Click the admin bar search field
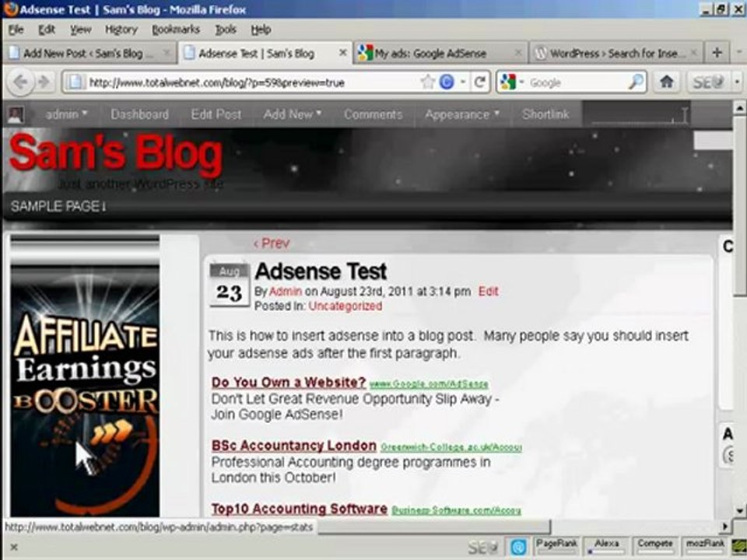 [x=638, y=115]
